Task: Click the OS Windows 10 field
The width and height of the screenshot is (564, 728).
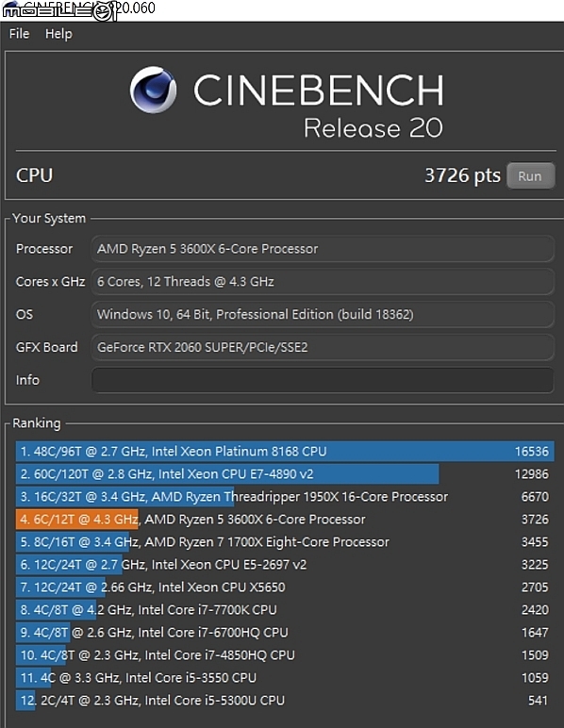Action: 323,314
